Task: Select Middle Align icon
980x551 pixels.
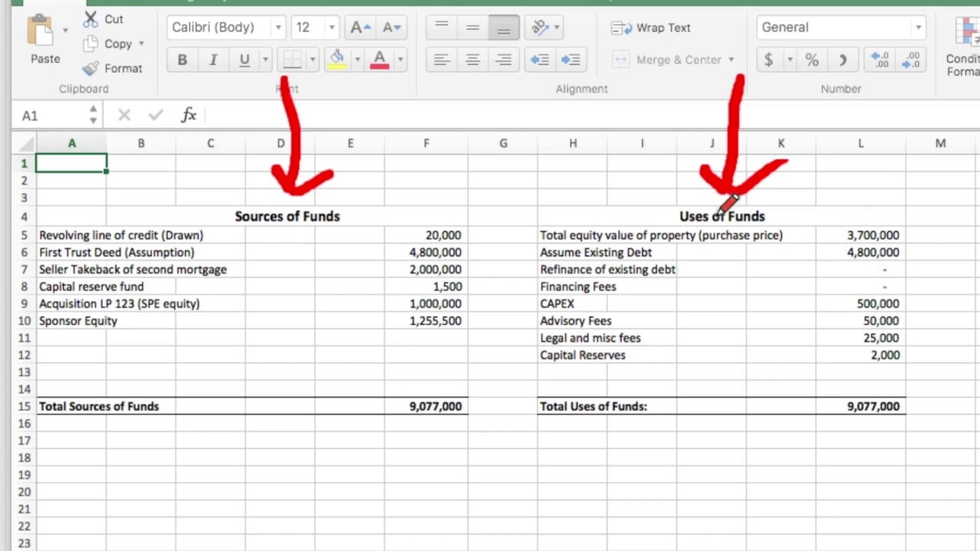Action: click(x=472, y=28)
